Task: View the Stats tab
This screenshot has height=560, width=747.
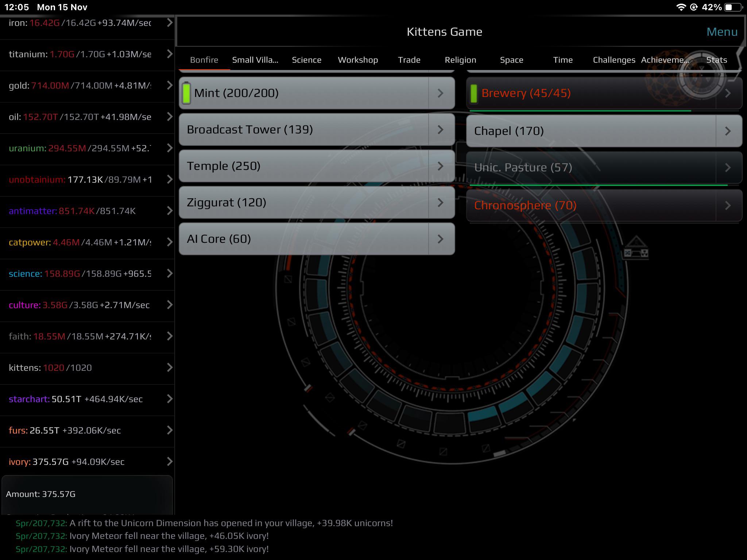Action: [716, 60]
